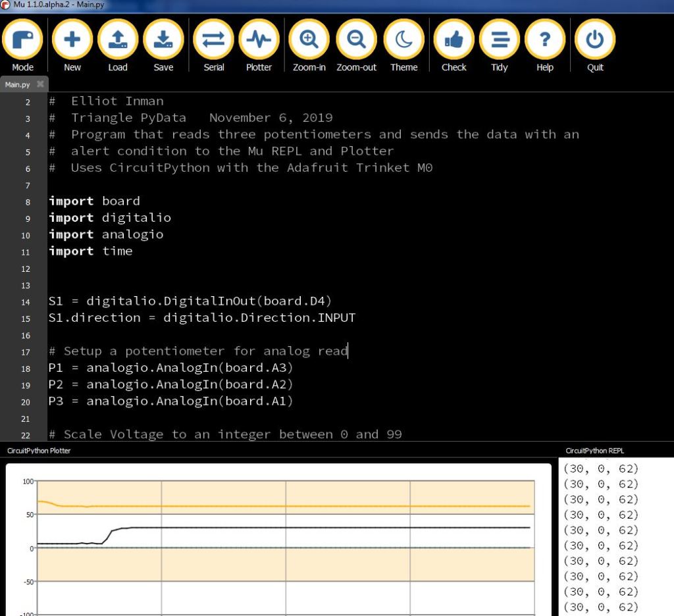Select the Main.py tab
674x616 pixels.
[x=18, y=85]
